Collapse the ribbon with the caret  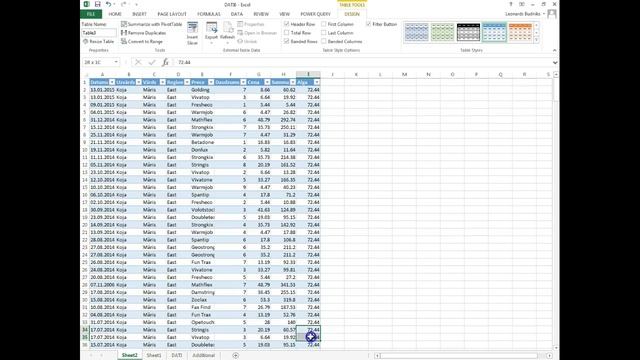coord(554,50)
